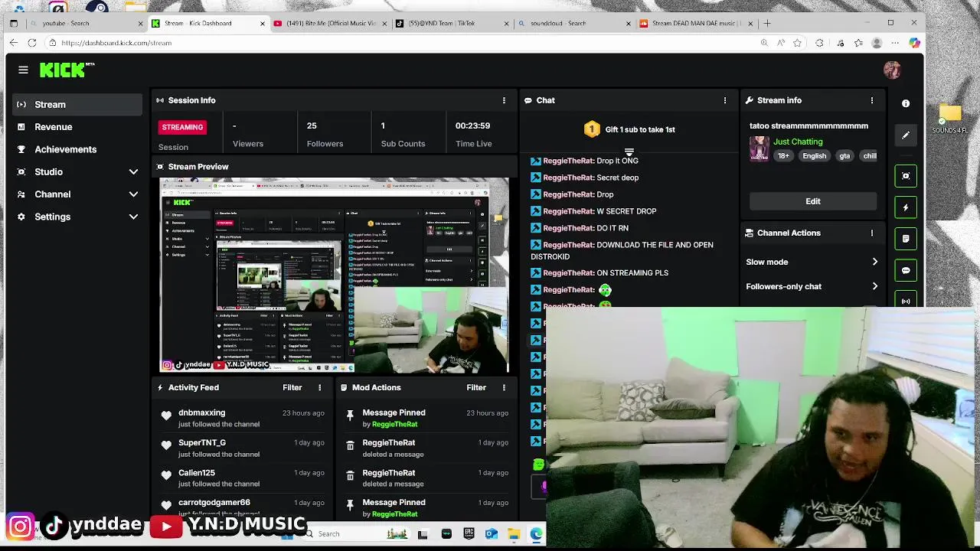Image resolution: width=980 pixels, height=551 pixels.
Task: Toggle the stream preview widget icon
Action: (x=906, y=176)
